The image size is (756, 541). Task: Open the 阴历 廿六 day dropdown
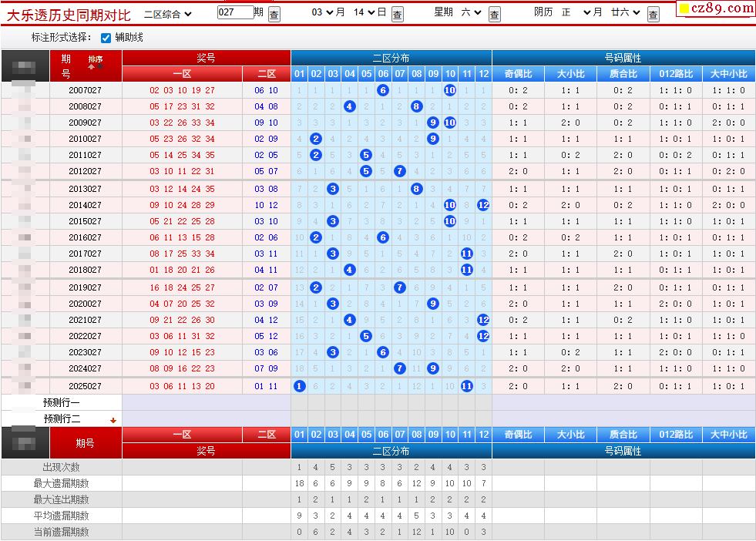(625, 12)
